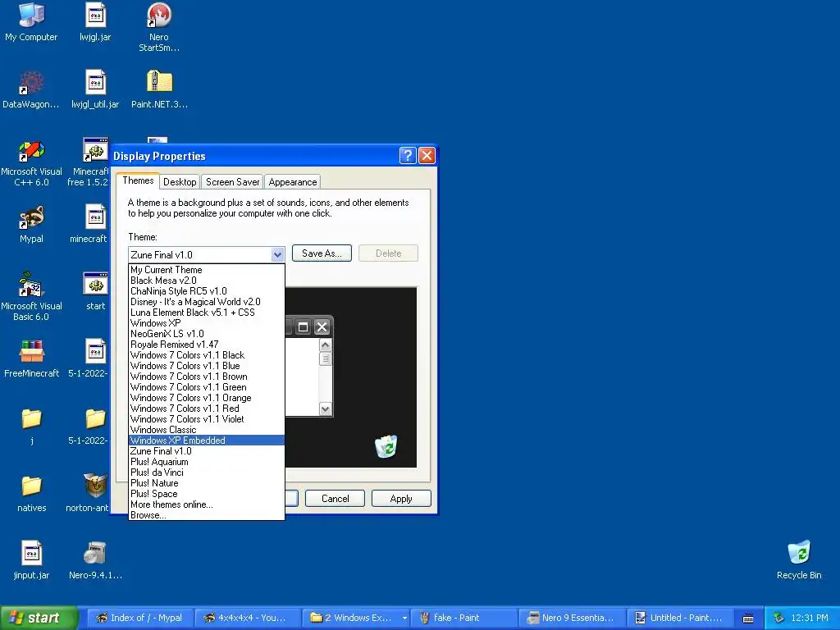Switch to Nero 9 Essentials taskbar window

[571, 618]
